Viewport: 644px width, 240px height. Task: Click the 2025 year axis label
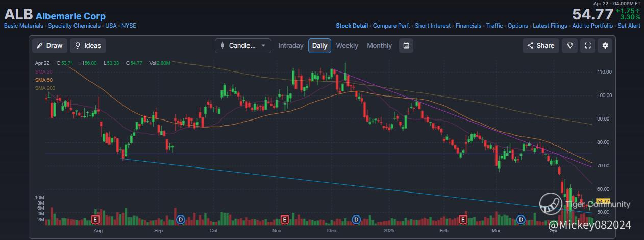pos(389,231)
